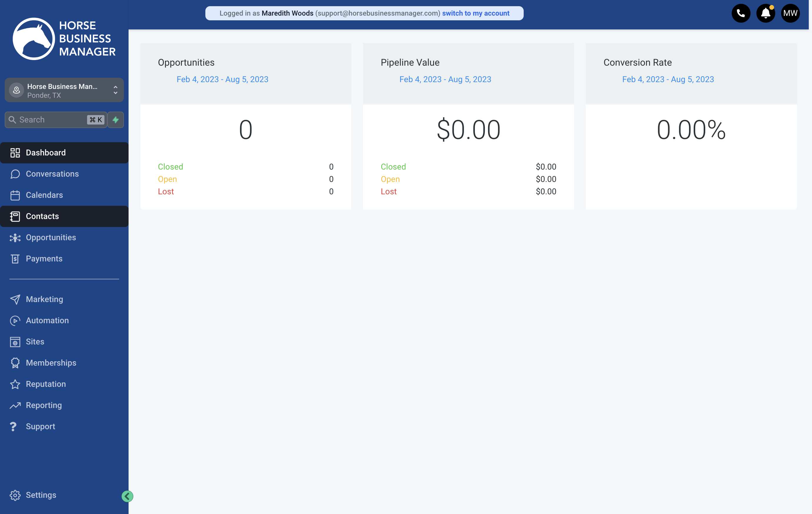Click the Conversations chat bubble icon
Image resolution: width=812 pixels, height=514 pixels.
tap(15, 174)
